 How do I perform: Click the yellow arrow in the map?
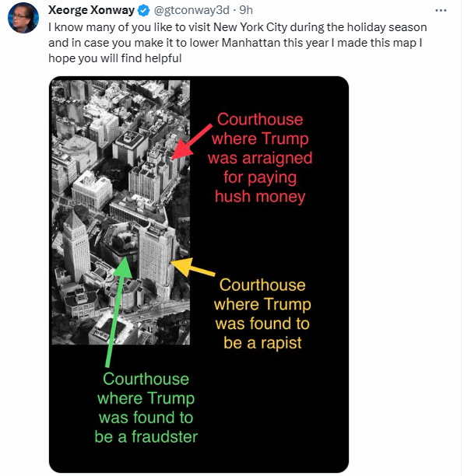point(193,267)
